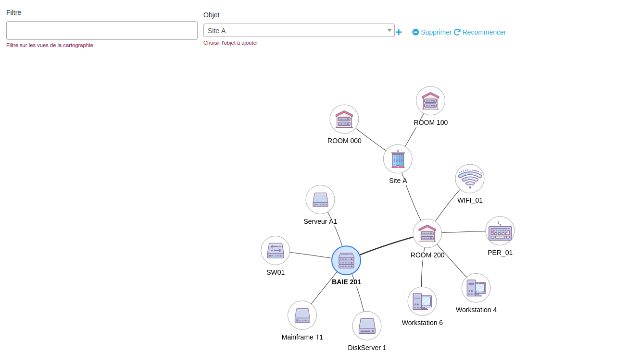Screen dimensions: 640x364
Task: Click the Site A building node icon
Action: pos(398,159)
